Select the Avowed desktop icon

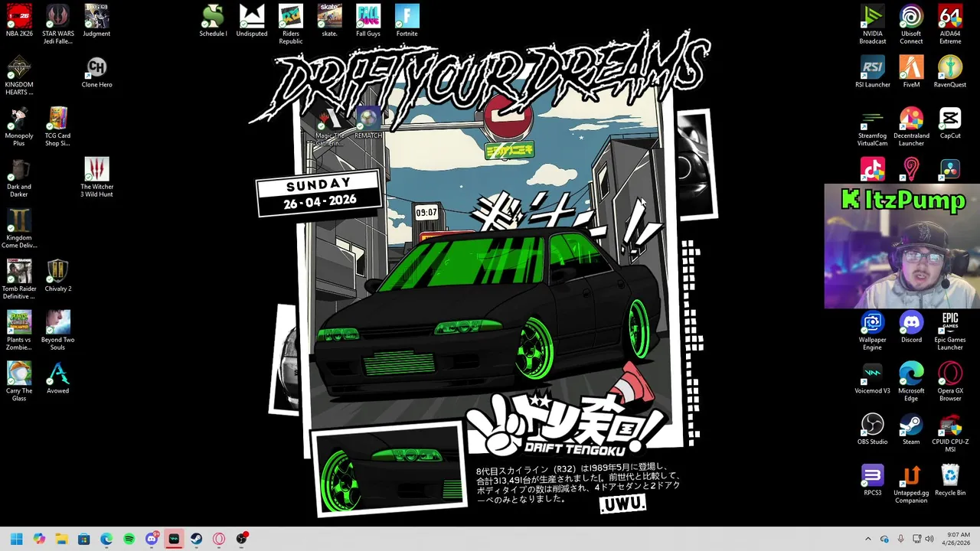pos(58,378)
